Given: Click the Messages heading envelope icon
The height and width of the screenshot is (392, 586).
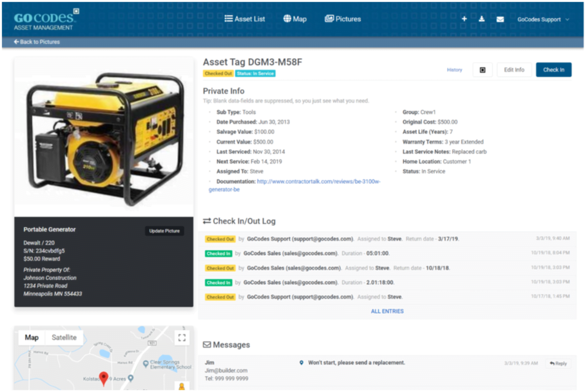Looking at the screenshot, I should [x=207, y=345].
